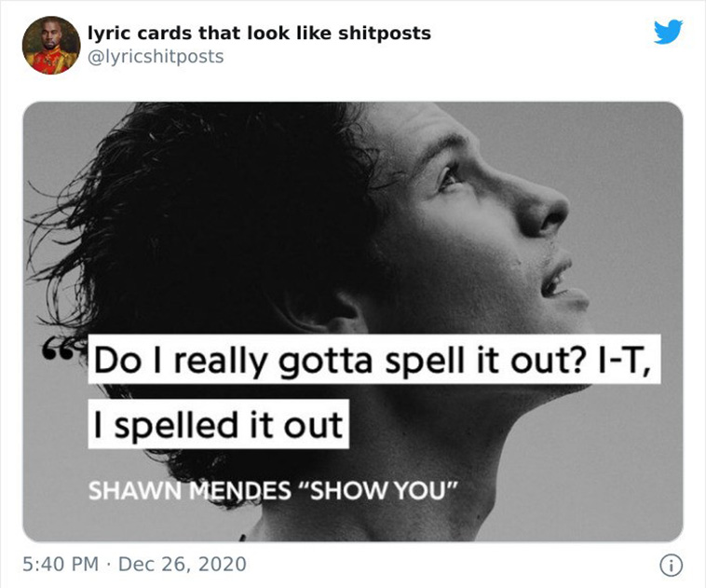Click the 'I spelled it out' lyric line
706x588 pixels.
click(x=218, y=424)
